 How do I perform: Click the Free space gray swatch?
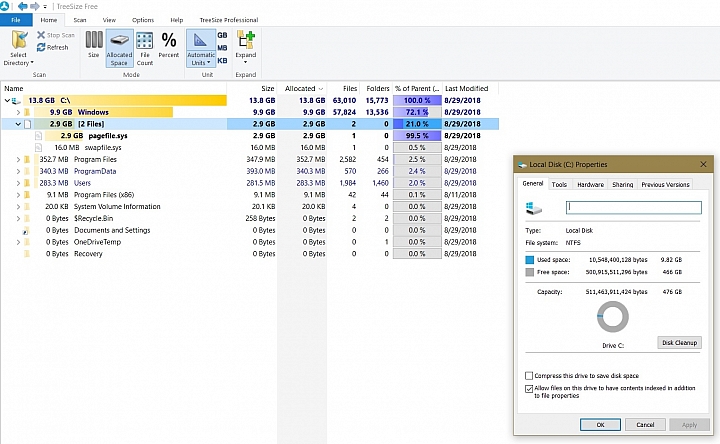(529, 272)
